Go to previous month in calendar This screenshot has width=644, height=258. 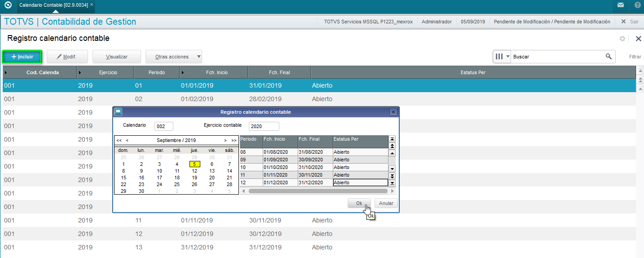pos(127,140)
